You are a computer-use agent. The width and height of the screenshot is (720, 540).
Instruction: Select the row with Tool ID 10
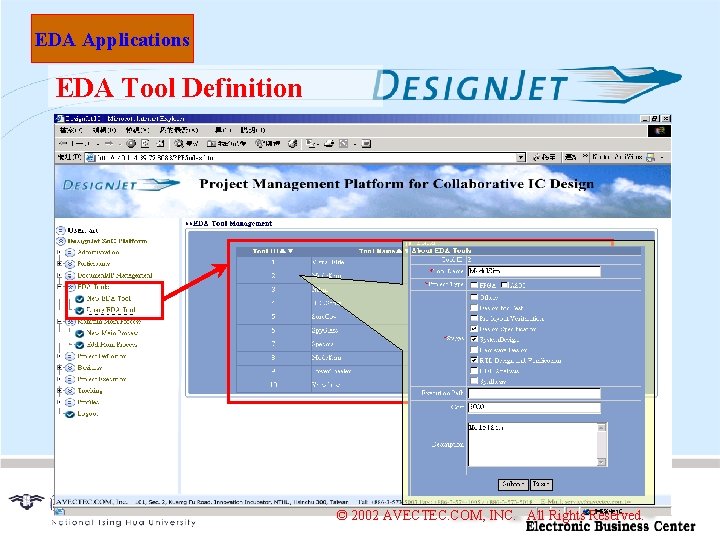coord(320,385)
